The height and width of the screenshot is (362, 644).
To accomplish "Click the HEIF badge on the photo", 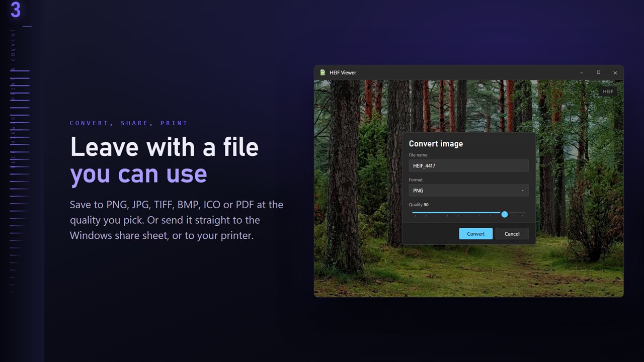I will click(x=608, y=92).
